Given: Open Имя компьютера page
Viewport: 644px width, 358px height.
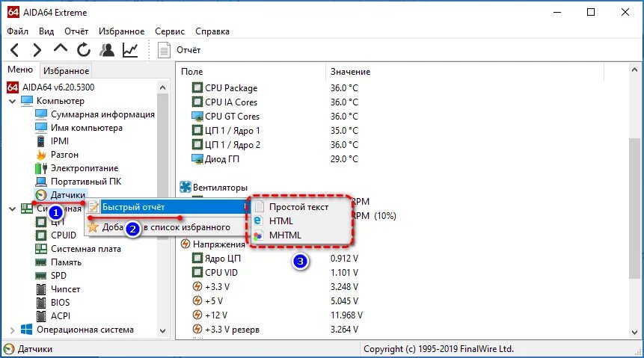Looking at the screenshot, I should point(87,128).
